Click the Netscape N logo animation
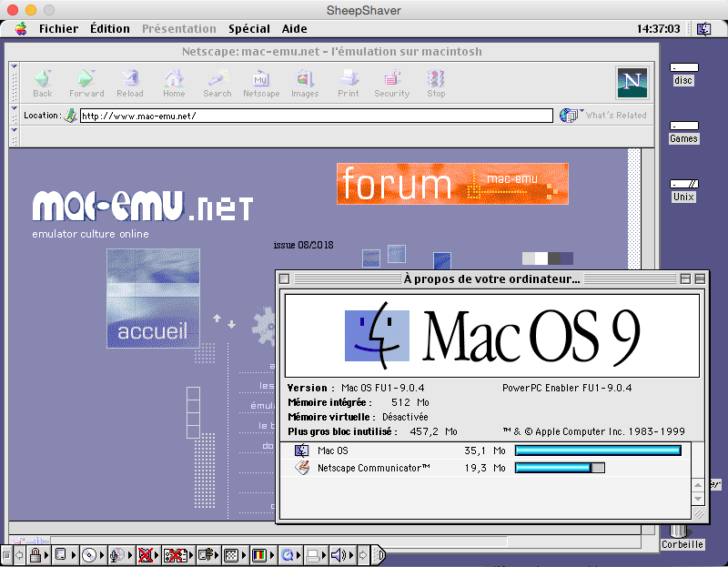This screenshot has height=567, width=728. coord(632,83)
